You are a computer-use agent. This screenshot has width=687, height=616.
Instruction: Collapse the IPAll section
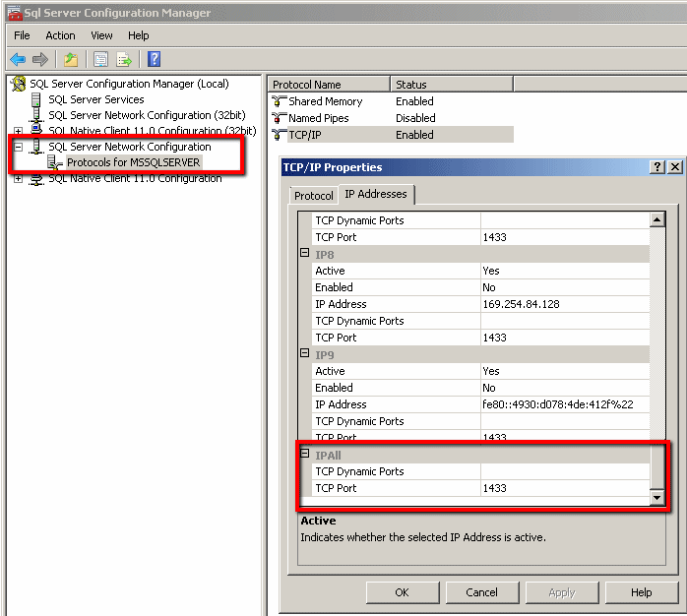pyautogui.click(x=304, y=453)
